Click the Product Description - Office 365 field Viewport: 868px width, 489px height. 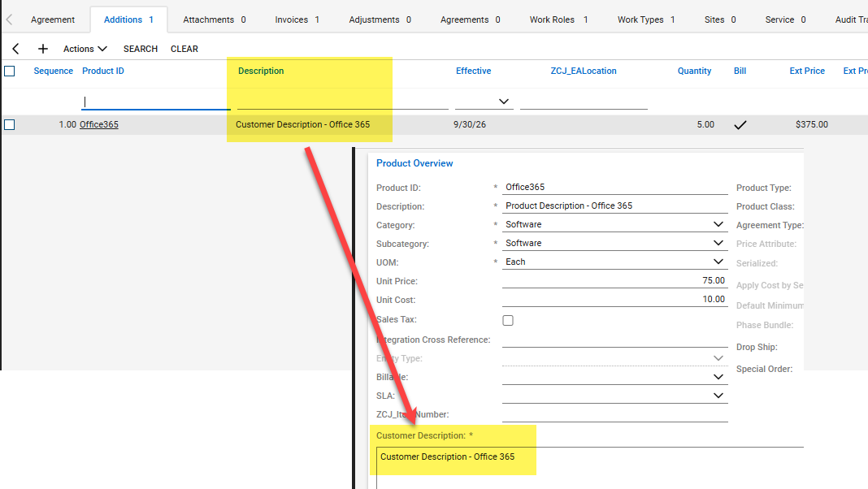tap(614, 206)
